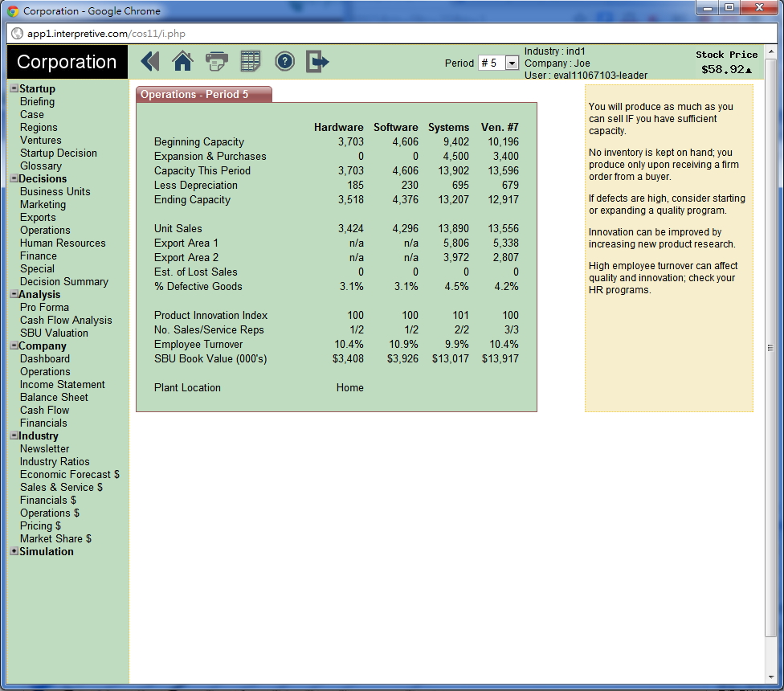The height and width of the screenshot is (691, 784).
Task: Select the Operations - Period 5 tab
Action: 204,94
